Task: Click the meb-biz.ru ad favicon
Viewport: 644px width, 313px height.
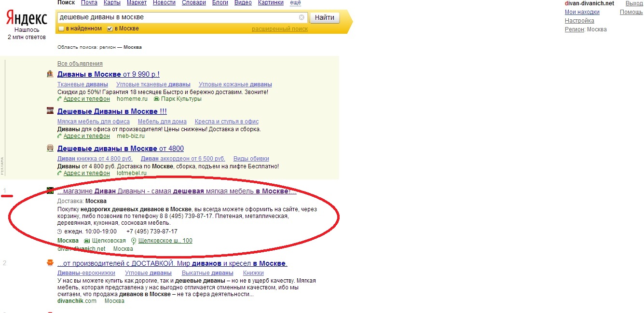Action: [x=50, y=111]
